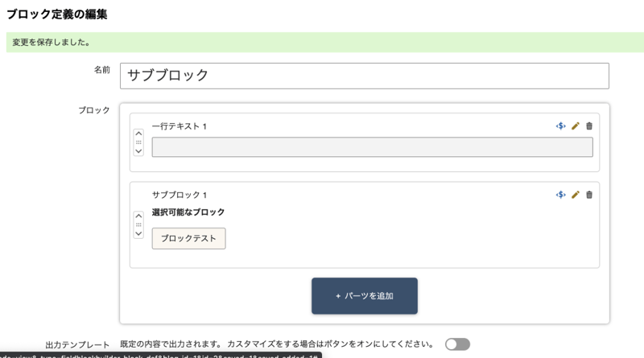Click the ブロック定義の編集 page heading
This screenshot has width=644, height=358.
(57, 14)
